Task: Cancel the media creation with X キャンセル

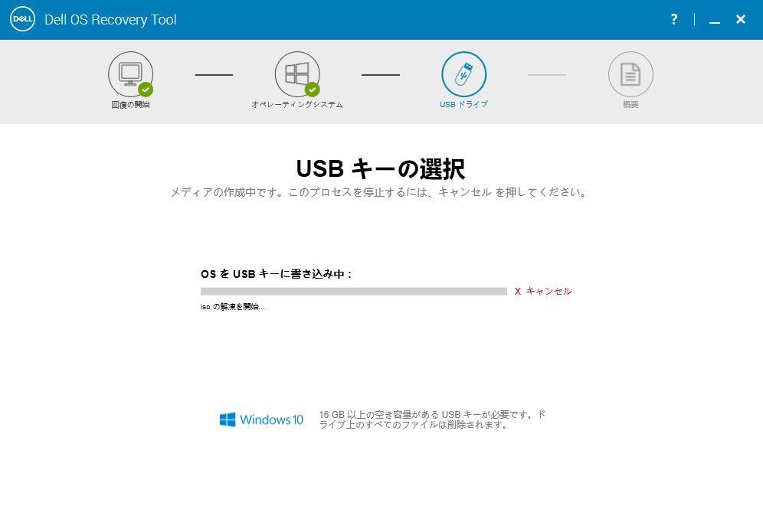Action: (x=543, y=292)
